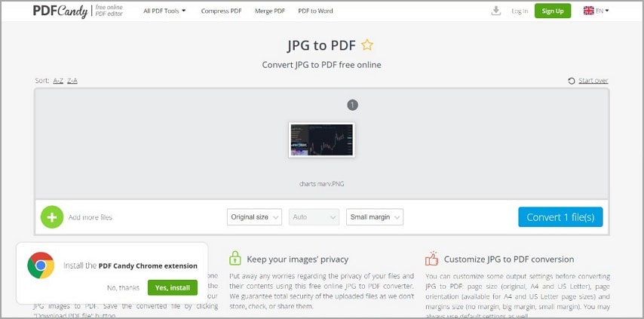Image resolution: width=644 pixels, height=319 pixels.
Task: Open the Small margin dropdown
Action: [x=375, y=217]
